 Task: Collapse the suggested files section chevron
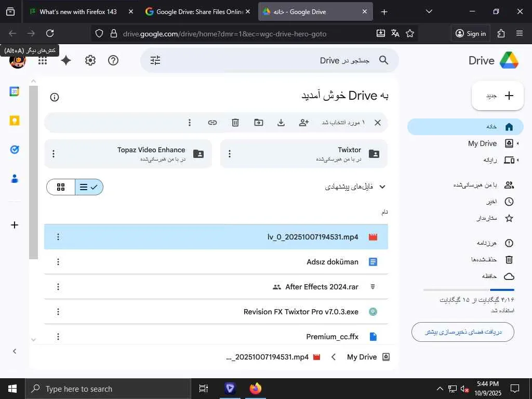[x=382, y=187]
